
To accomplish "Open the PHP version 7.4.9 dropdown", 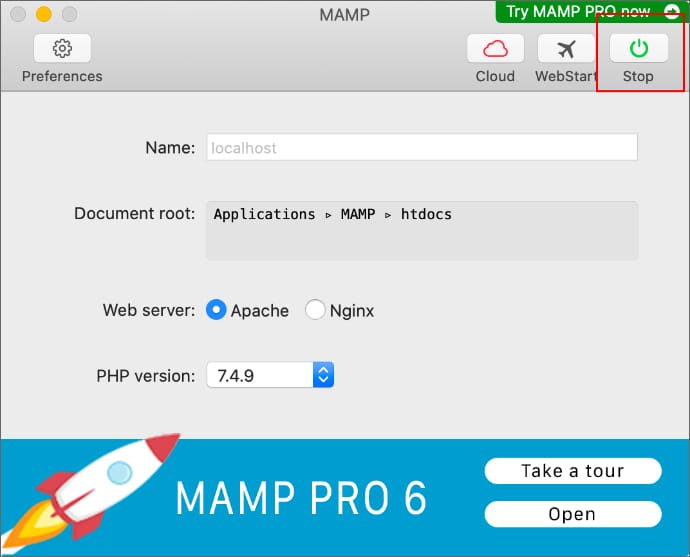I will pos(270,375).
